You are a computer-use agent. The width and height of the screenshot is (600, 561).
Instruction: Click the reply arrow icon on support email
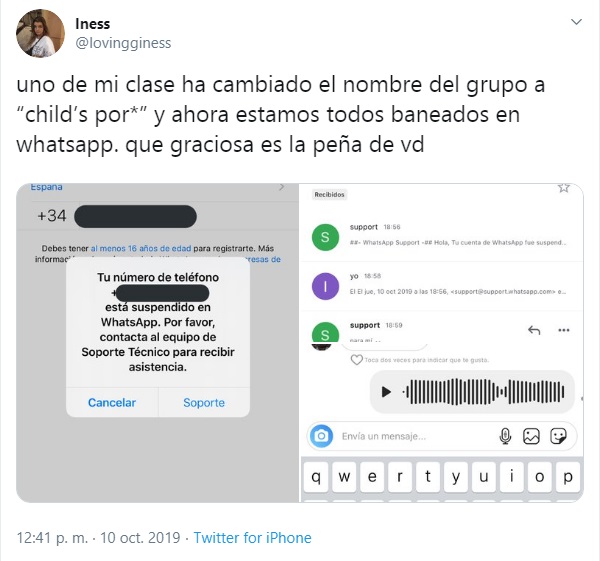point(534,330)
